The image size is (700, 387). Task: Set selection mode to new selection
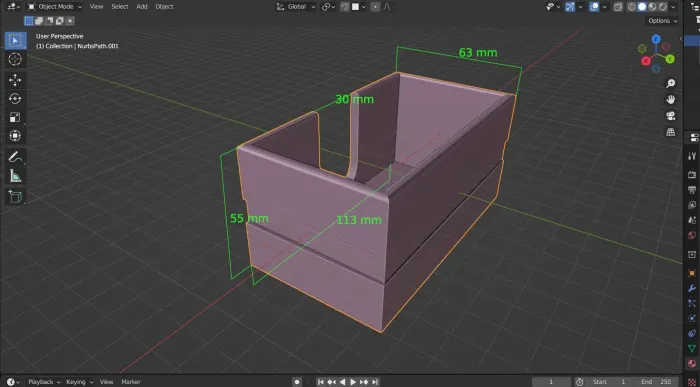[x=29, y=21]
